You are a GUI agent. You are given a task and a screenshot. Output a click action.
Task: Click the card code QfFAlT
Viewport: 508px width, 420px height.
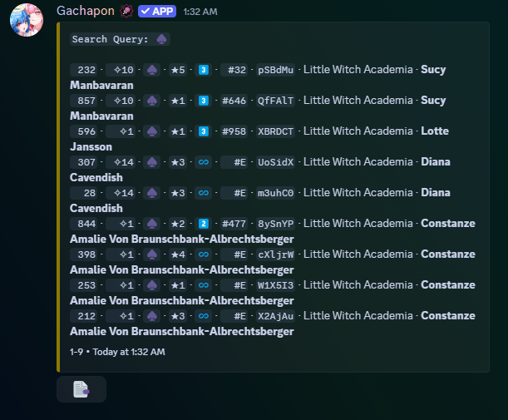coord(275,101)
